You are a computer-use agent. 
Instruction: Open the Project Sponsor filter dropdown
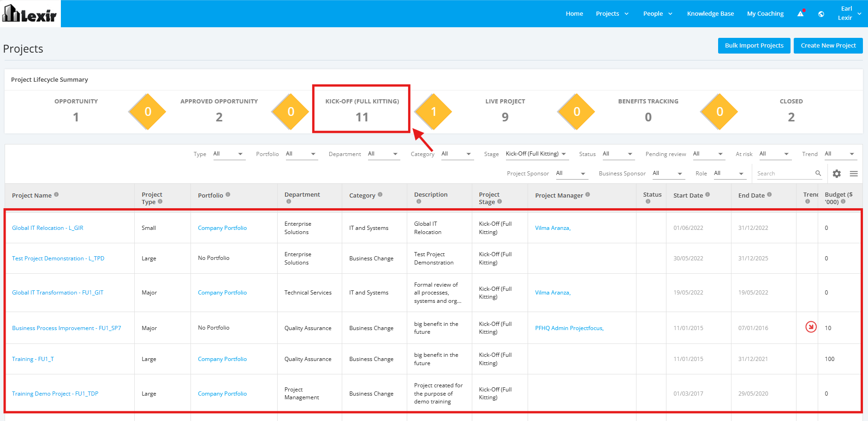pos(571,173)
